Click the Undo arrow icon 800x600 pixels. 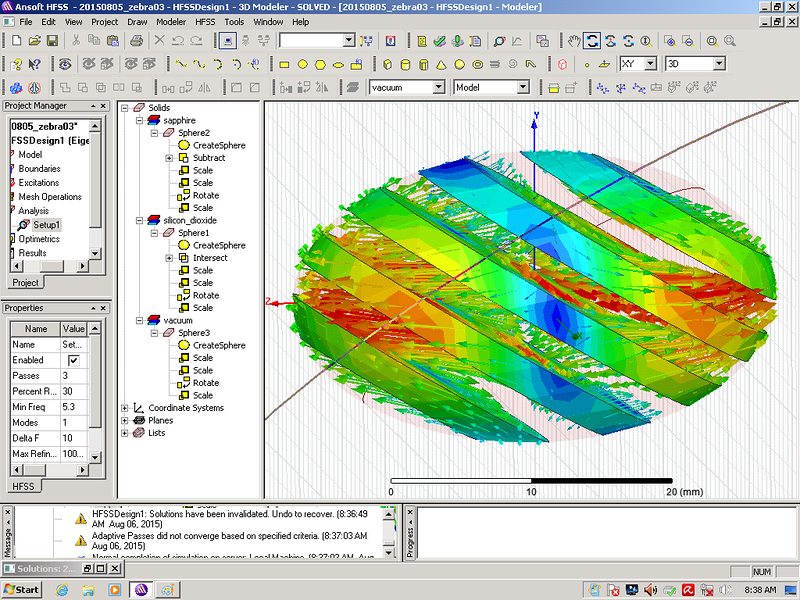click(178, 41)
